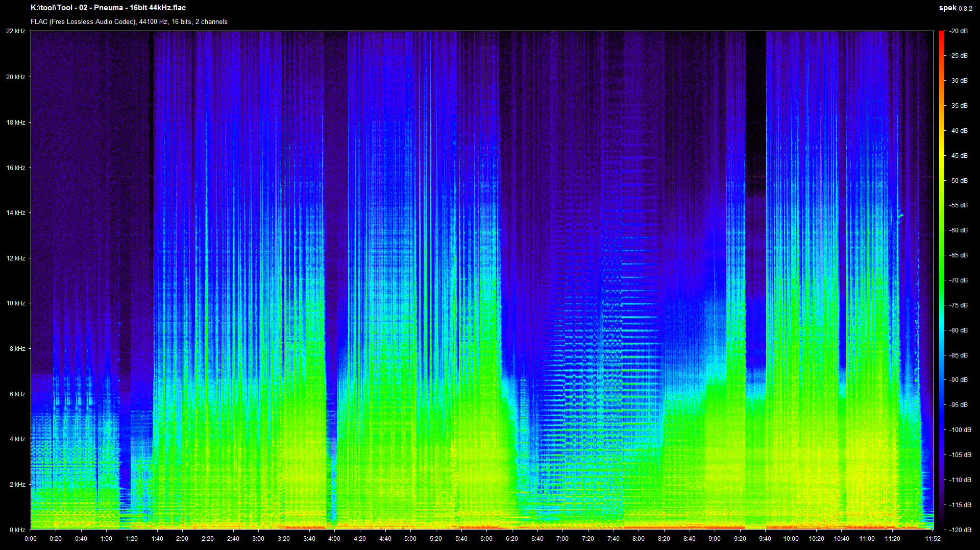This screenshot has height=550, width=980.
Task: Click the '-100 dB' scale label
Action: pos(960,430)
